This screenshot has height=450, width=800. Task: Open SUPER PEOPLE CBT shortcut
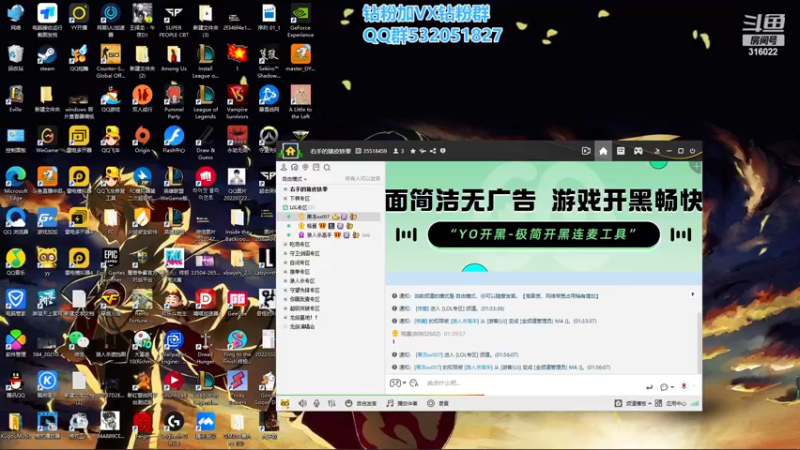coord(173,20)
